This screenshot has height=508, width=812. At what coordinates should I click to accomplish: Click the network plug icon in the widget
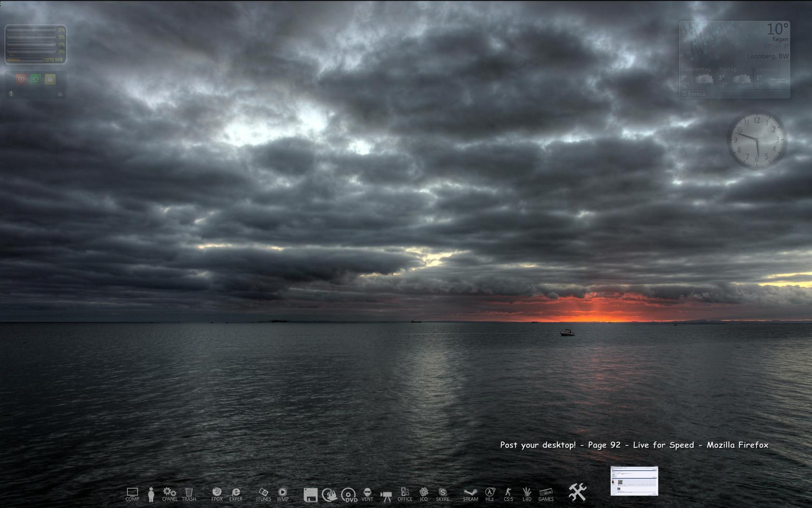pyautogui.click(x=60, y=93)
